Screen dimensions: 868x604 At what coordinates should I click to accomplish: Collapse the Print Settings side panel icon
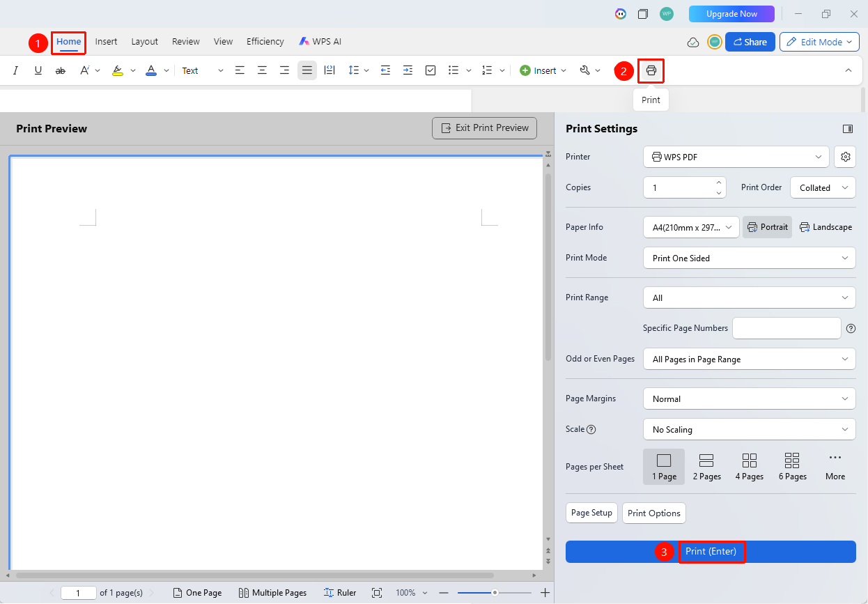pyautogui.click(x=848, y=129)
